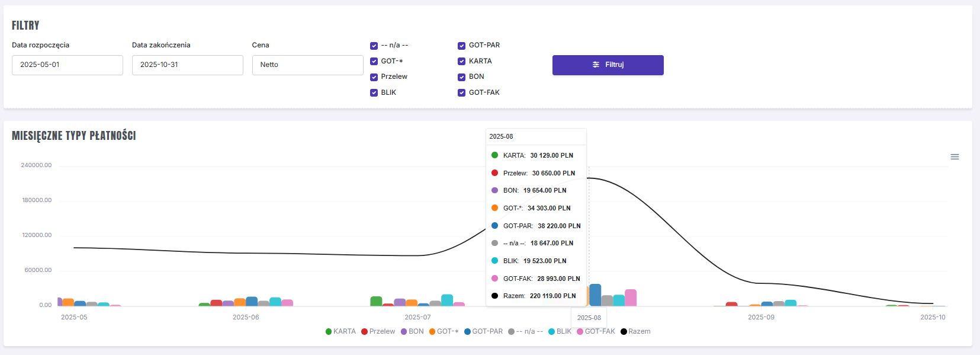This screenshot has width=980, height=355.
Task: Open the Cena Netto dropdown
Action: (307, 65)
